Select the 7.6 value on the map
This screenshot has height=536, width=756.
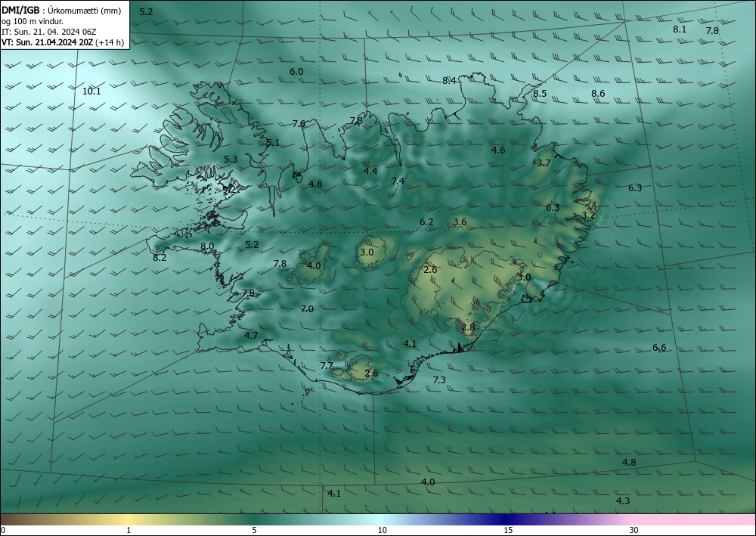click(299, 123)
